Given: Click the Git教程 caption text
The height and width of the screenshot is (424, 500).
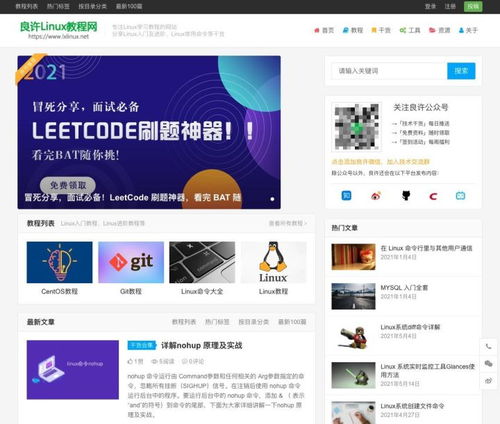Looking at the screenshot, I should coord(131,291).
